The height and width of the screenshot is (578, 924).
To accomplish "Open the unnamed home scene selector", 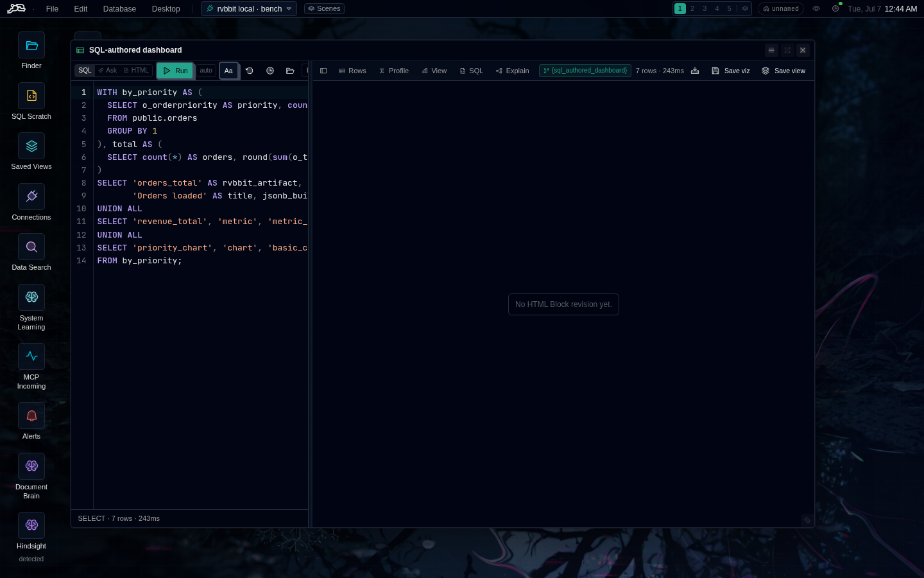I will [781, 8].
